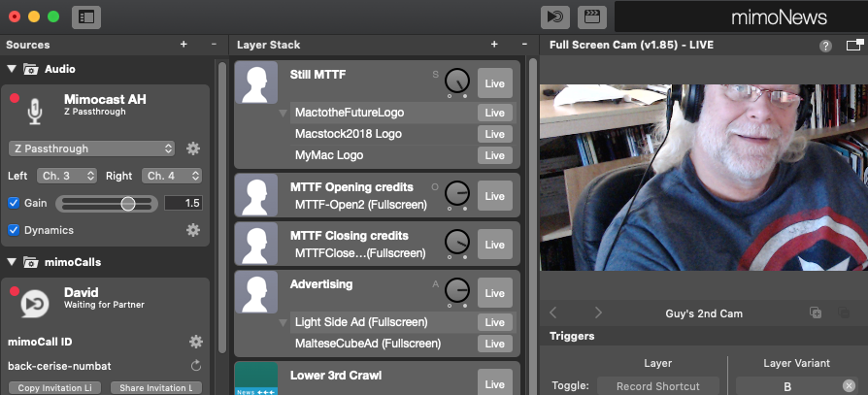
Task: Click the Gain slider
Action: [x=106, y=204]
